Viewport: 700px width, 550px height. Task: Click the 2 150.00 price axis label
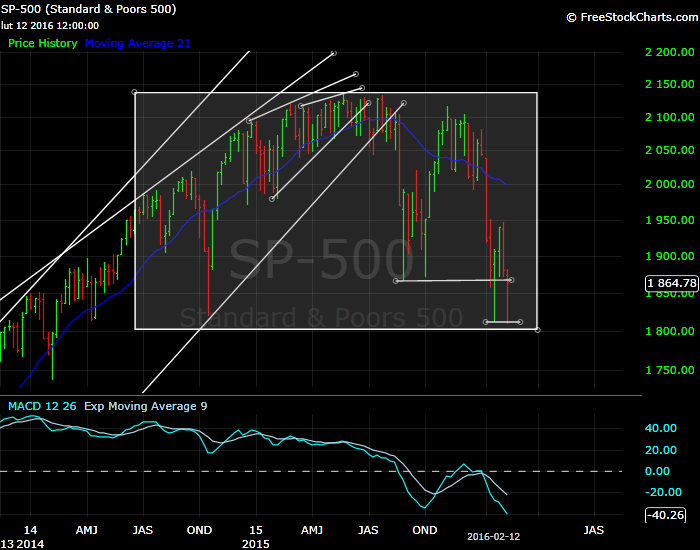pyautogui.click(x=670, y=84)
